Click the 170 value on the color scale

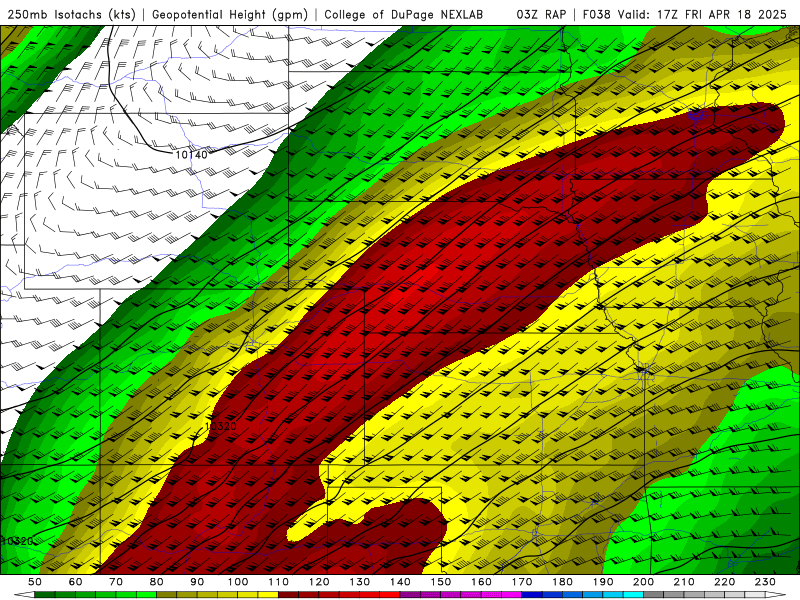[522, 582]
